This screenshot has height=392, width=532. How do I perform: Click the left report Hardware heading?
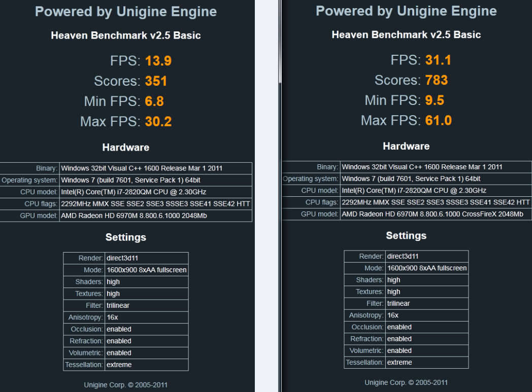(x=126, y=148)
